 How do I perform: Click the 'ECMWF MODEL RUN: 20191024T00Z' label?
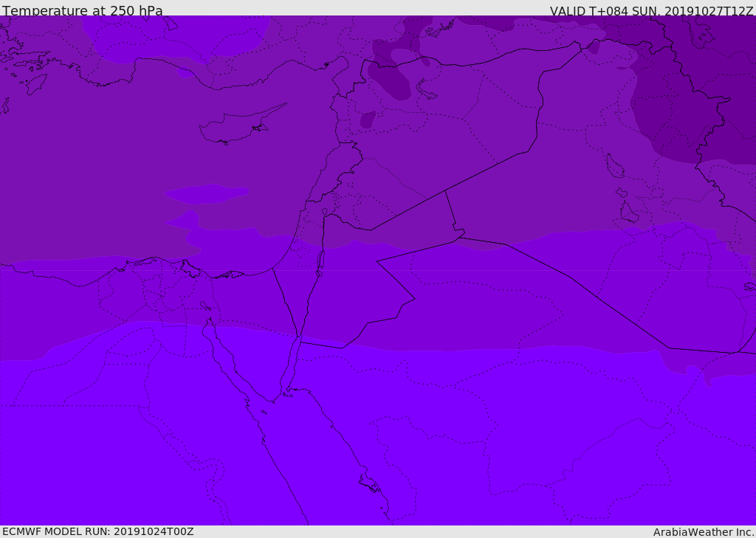click(98, 531)
